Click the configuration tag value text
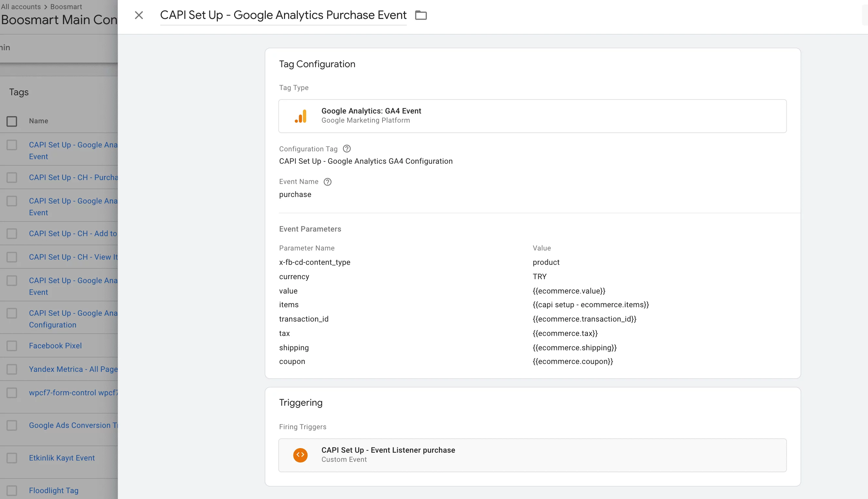The width and height of the screenshot is (868, 499). 366,161
